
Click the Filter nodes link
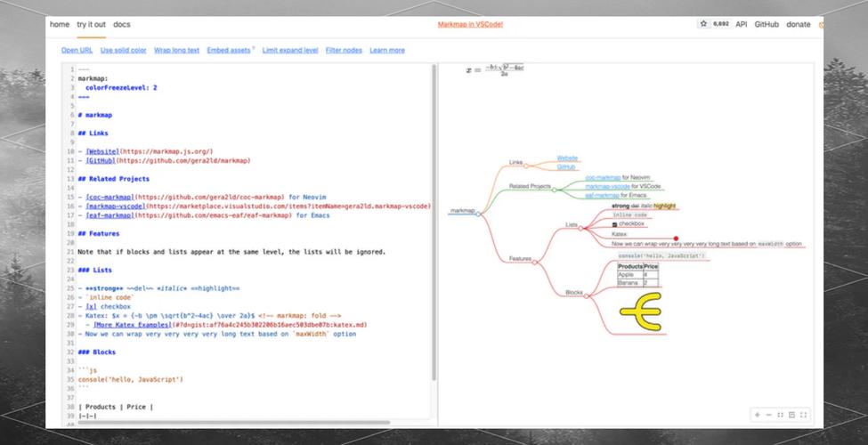coord(344,51)
